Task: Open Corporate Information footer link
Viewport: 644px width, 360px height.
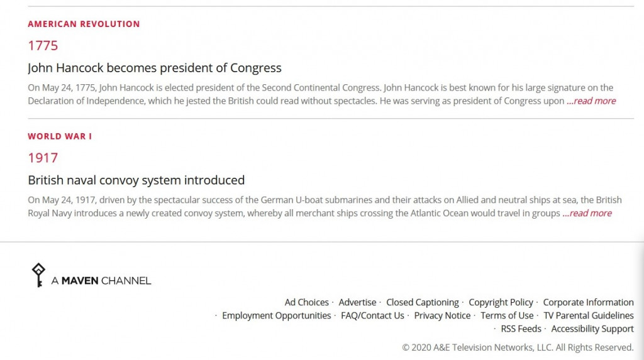Action: click(x=589, y=303)
